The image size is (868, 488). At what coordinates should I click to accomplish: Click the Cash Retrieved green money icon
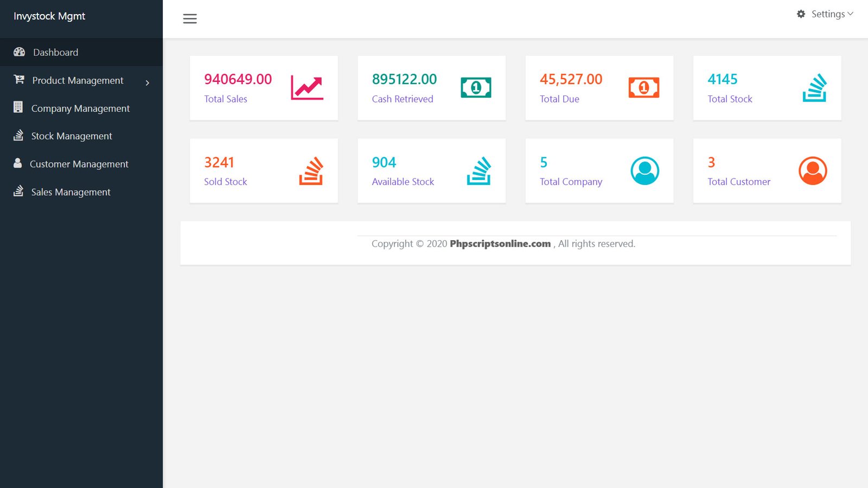(476, 87)
